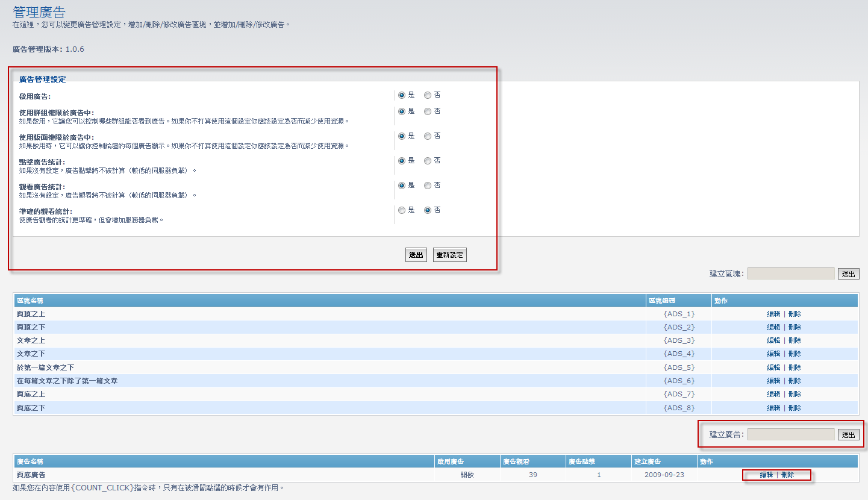The image size is (868, 500).
Task: Select 是 for 準確的觀看統計
Action: pyautogui.click(x=402, y=210)
